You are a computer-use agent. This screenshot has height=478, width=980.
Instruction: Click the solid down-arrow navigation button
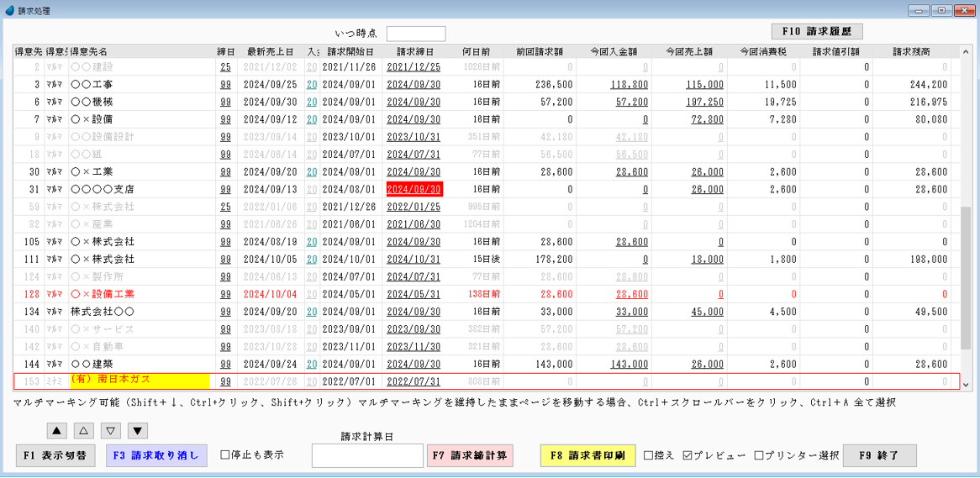tap(137, 431)
